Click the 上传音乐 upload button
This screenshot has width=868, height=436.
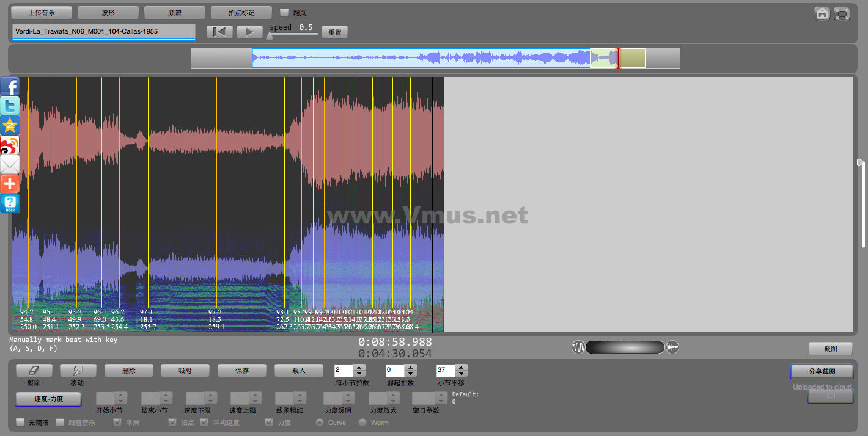pos(42,12)
